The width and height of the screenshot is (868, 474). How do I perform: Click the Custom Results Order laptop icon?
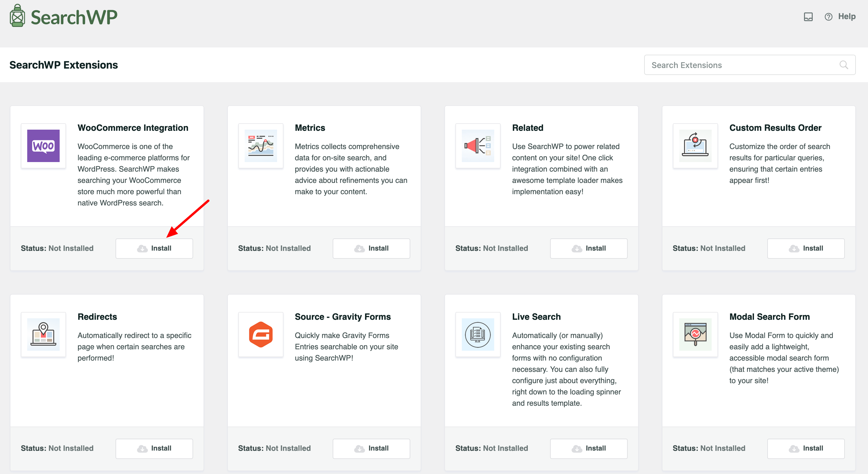point(695,146)
